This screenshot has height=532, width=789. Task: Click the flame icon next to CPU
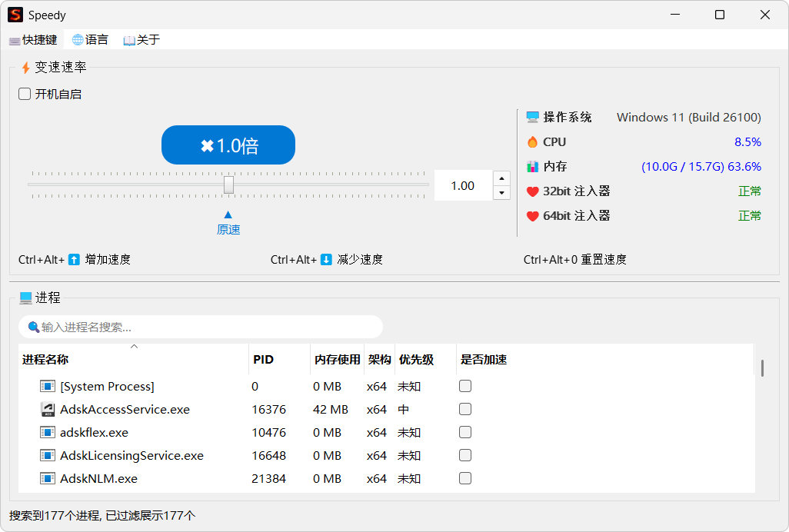point(533,141)
